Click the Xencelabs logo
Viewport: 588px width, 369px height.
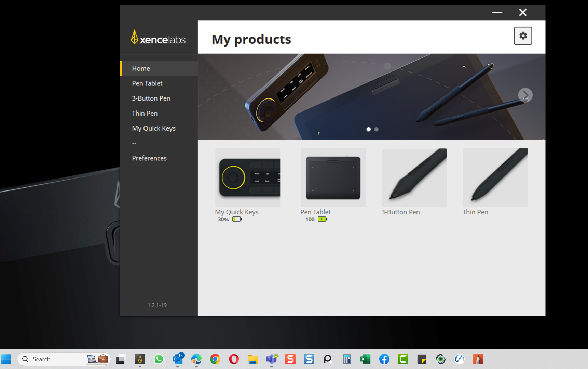tap(158, 37)
